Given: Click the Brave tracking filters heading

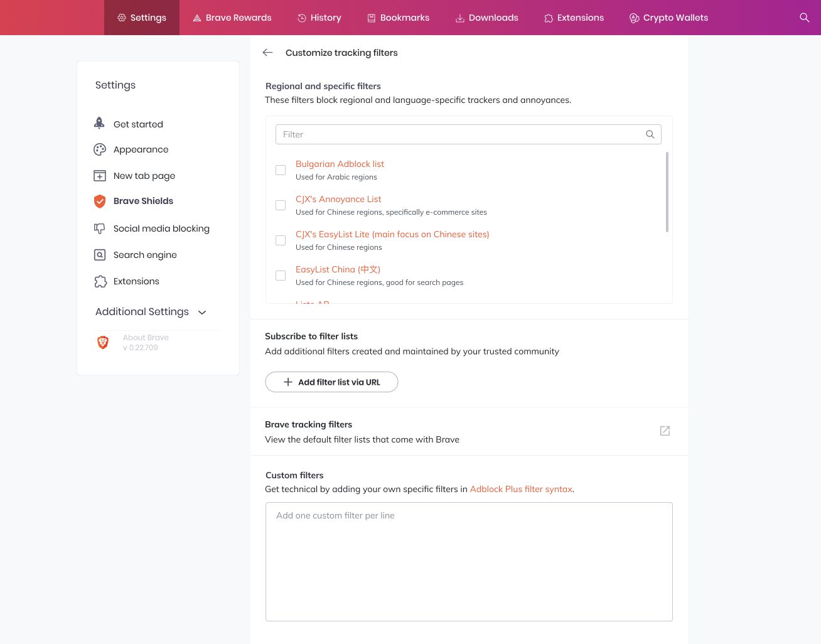Looking at the screenshot, I should 308,424.
